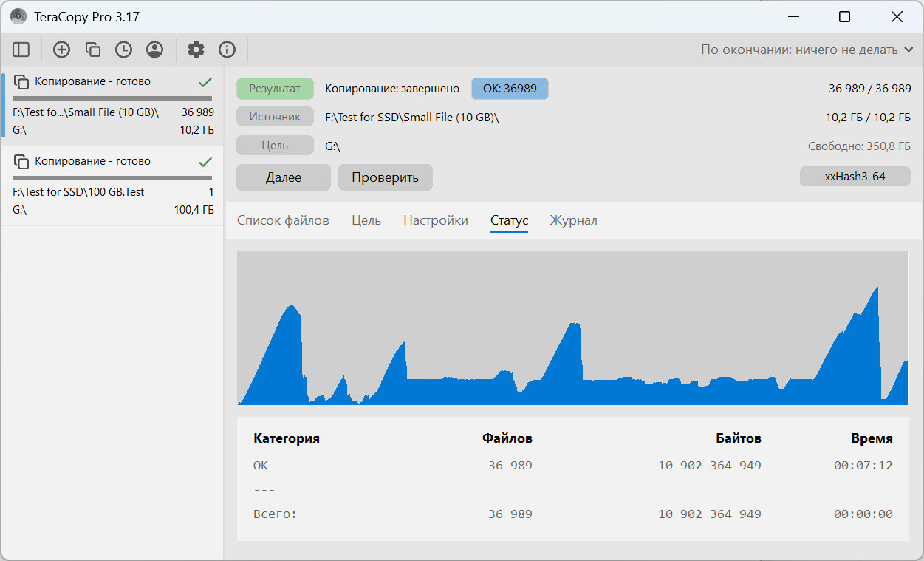
Task: Click the Категория column header
Action: (x=287, y=438)
